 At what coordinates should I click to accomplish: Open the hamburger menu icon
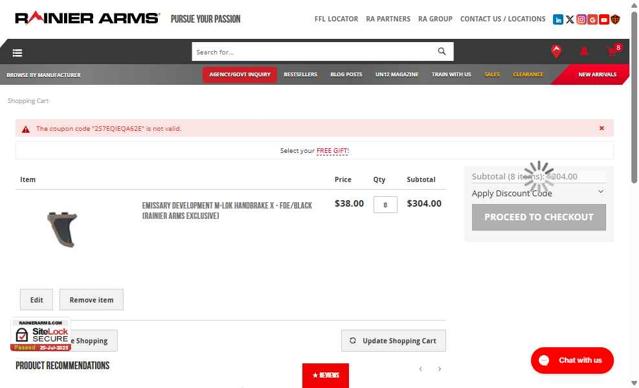pyautogui.click(x=17, y=53)
